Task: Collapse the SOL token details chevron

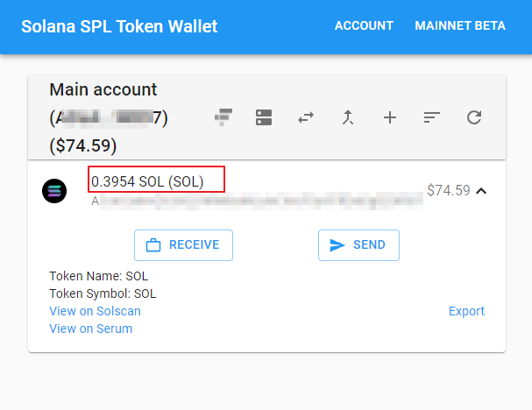Action: pos(481,191)
